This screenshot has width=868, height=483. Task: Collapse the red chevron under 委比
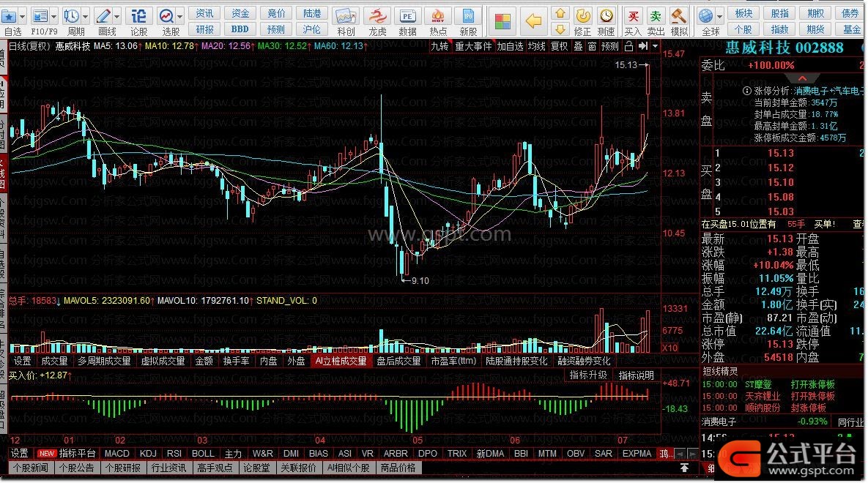[802, 78]
